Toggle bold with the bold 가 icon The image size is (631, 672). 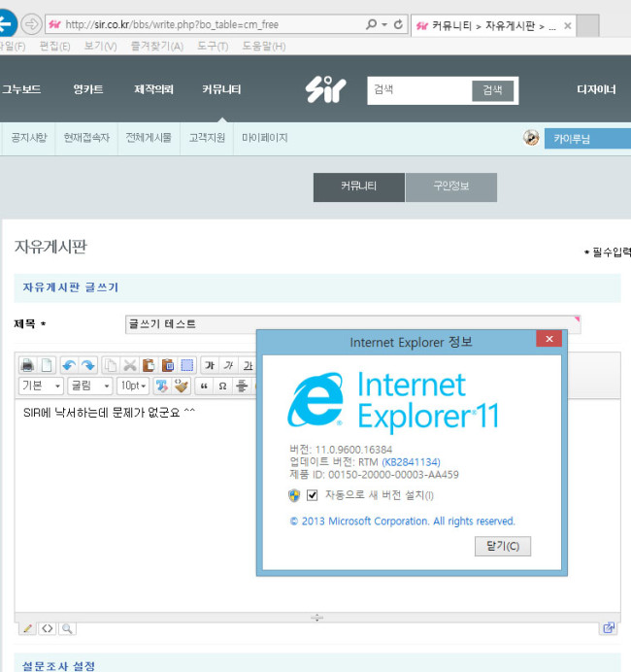click(x=210, y=365)
